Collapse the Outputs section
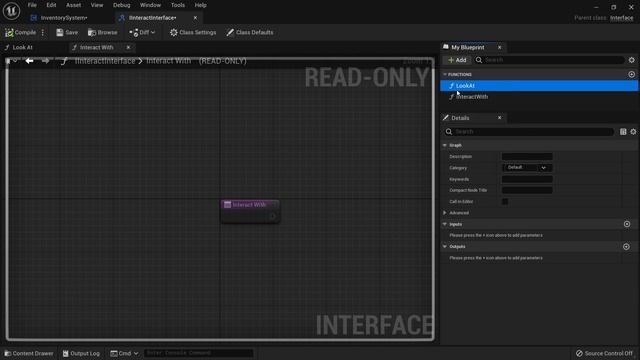Image resolution: width=640 pixels, height=360 pixels. click(444, 247)
